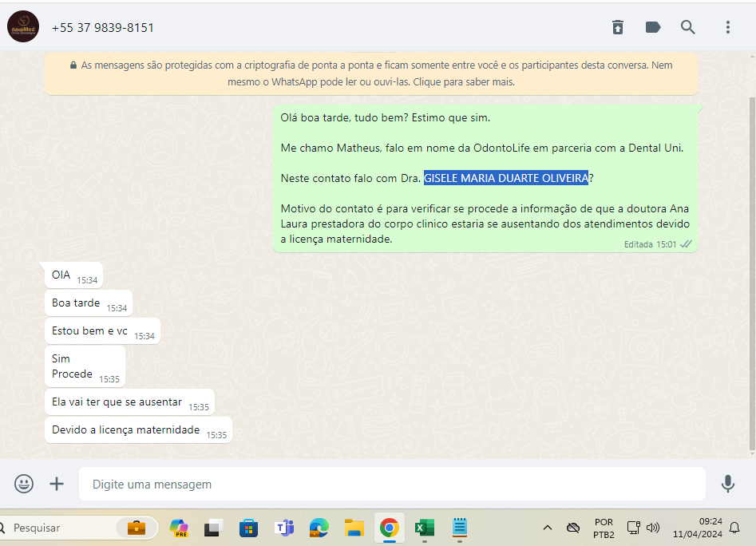The width and height of the screenshot is (756, 546).
Task: Open the label tag icon
Action: coord(653,27)
